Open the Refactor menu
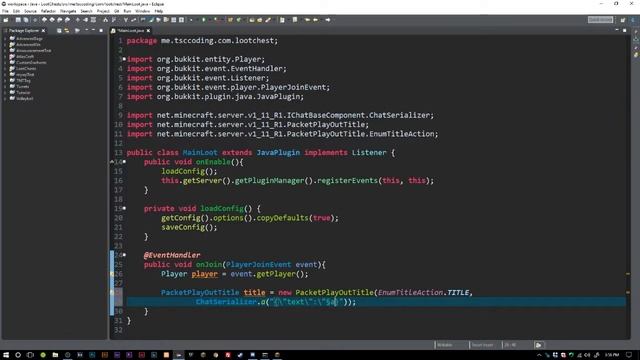The width and height of the screenshot is (640, 360). tap(48, 11)
